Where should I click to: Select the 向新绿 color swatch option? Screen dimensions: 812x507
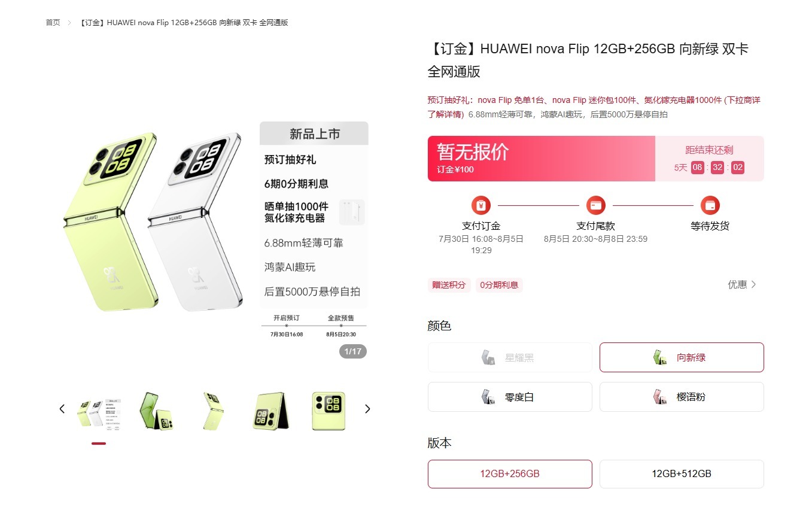point(682,357)
